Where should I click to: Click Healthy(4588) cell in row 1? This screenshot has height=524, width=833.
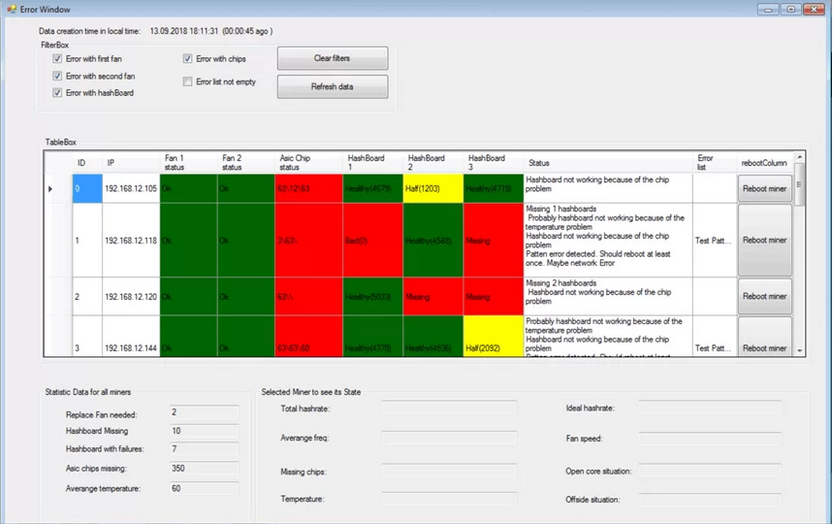pos(433,240)
